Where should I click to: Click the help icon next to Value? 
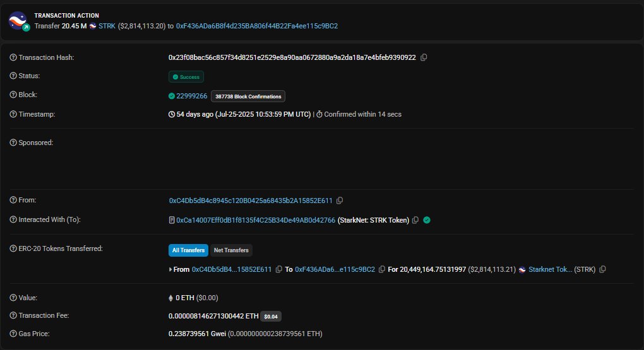tap(13, 298)
